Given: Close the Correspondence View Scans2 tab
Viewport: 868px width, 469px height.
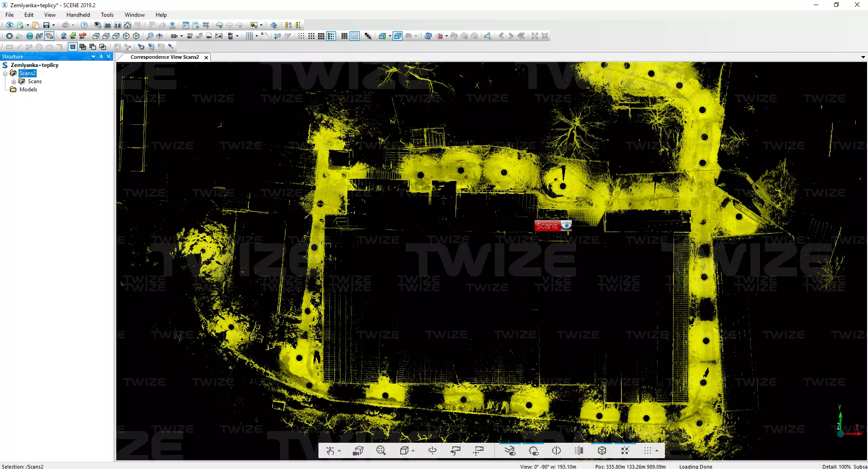Looking at the screenshot, I should tap(206, 57).
